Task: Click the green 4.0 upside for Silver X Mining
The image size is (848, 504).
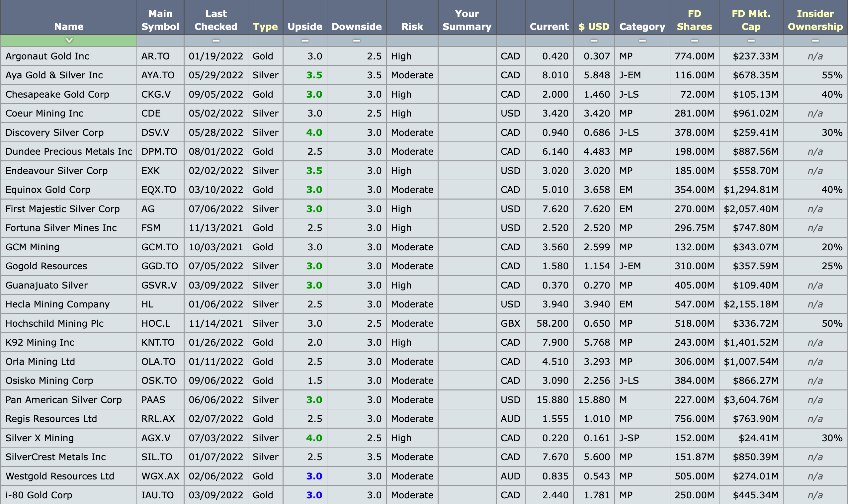Action: click(314, 438)
